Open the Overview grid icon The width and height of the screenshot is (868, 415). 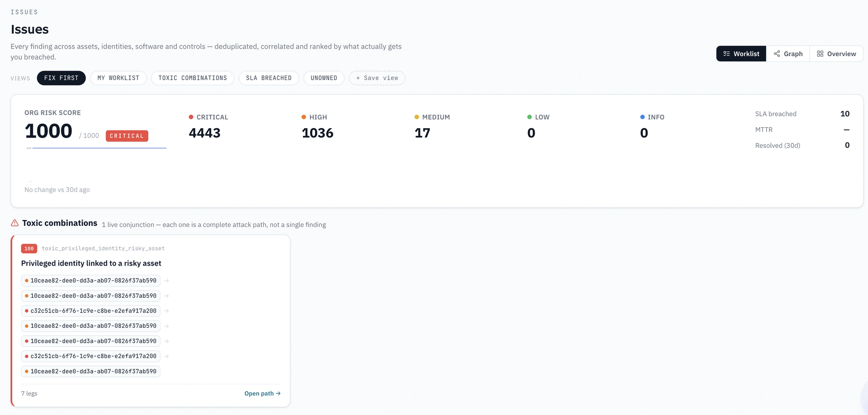click(820, 54)
